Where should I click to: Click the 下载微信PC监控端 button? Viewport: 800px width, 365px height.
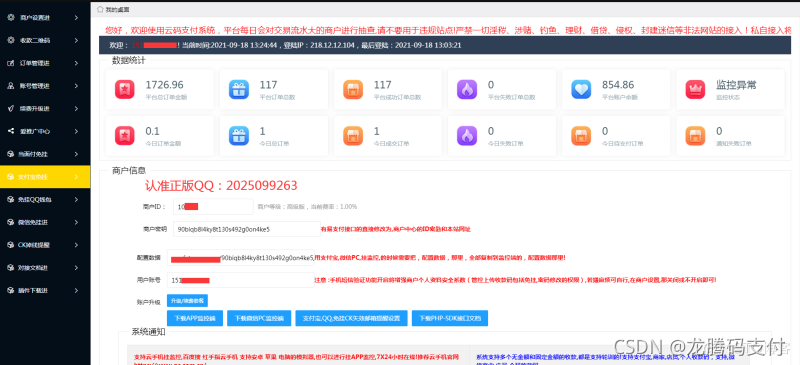tap(259, 318)
